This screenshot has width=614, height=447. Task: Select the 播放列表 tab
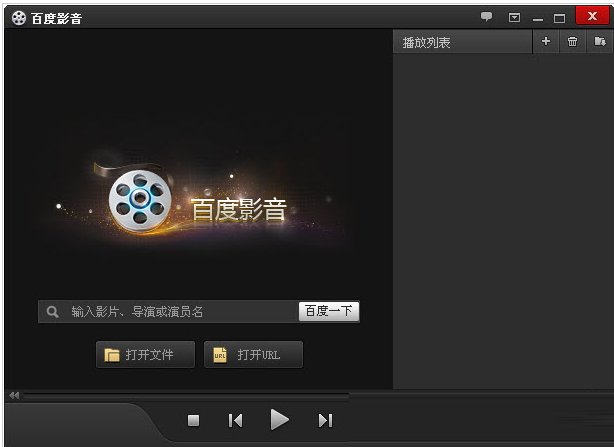tap(427, 43)
